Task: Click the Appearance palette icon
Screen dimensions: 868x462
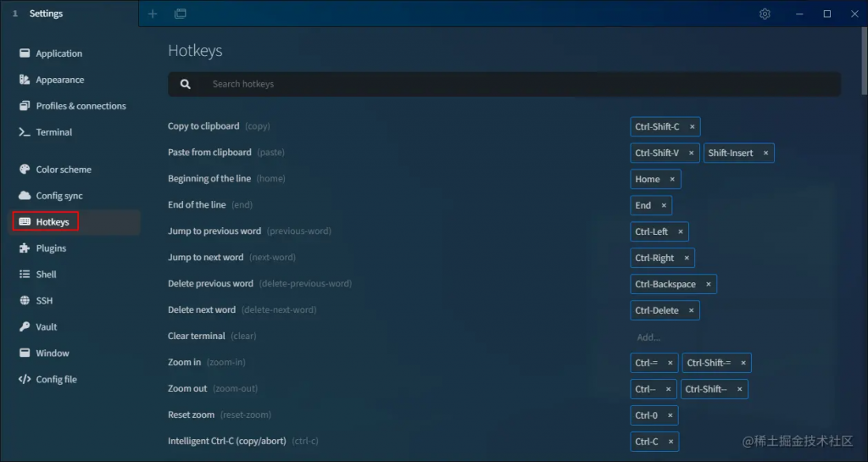Action: tap(25, 79)
